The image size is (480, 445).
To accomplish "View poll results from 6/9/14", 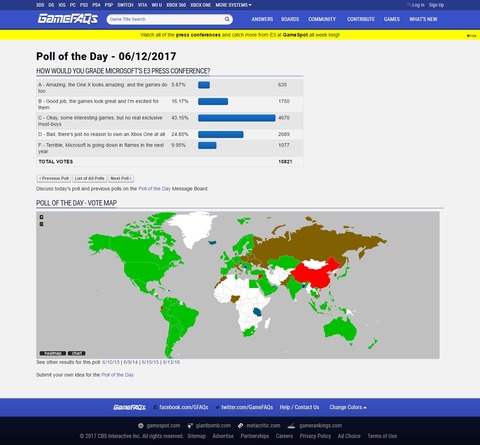I will [131, 362].
